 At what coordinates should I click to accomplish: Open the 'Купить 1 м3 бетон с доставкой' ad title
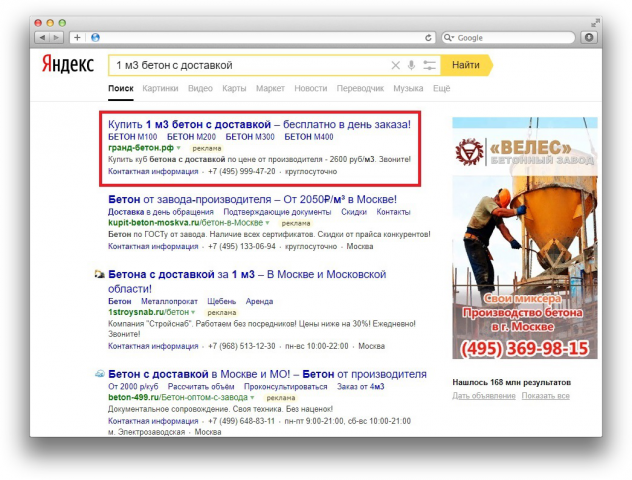259,124
